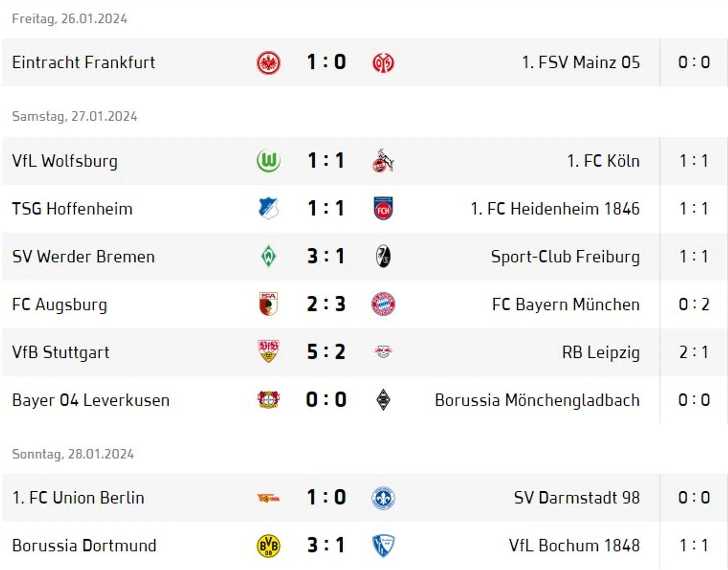Click the 5 : 2 Stuttgart match score
The image size is (728, 570).
(326, 352)
